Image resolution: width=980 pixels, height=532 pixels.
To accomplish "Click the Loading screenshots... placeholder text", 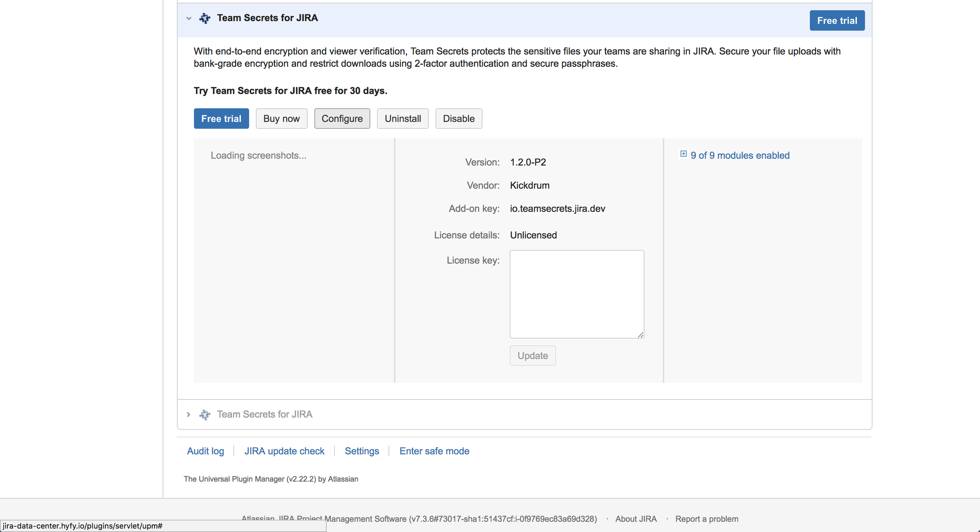I will (258, 155).
